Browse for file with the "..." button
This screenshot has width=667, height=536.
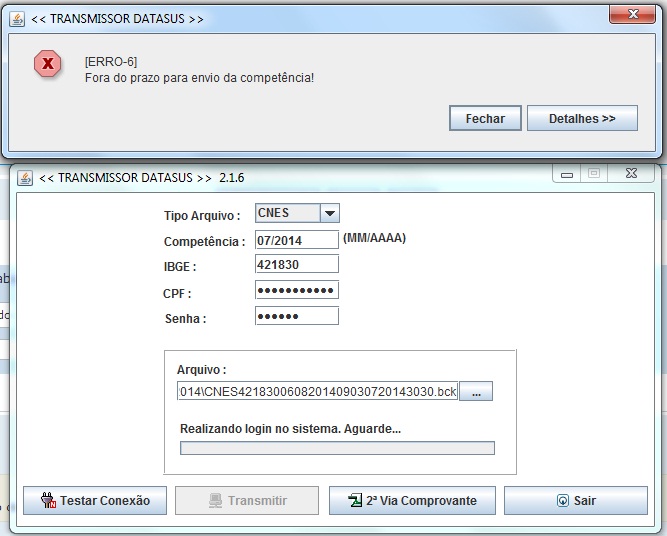click(x=476, y=392)
